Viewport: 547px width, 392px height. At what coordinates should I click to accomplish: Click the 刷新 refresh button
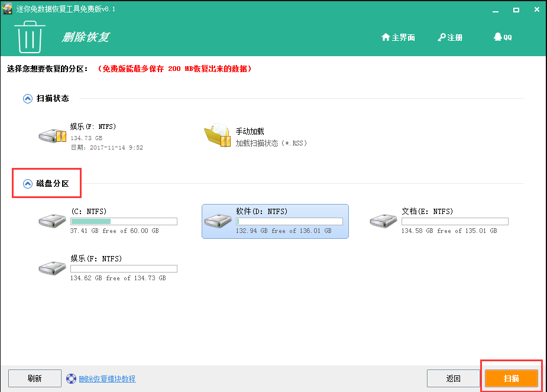point(35,378)
